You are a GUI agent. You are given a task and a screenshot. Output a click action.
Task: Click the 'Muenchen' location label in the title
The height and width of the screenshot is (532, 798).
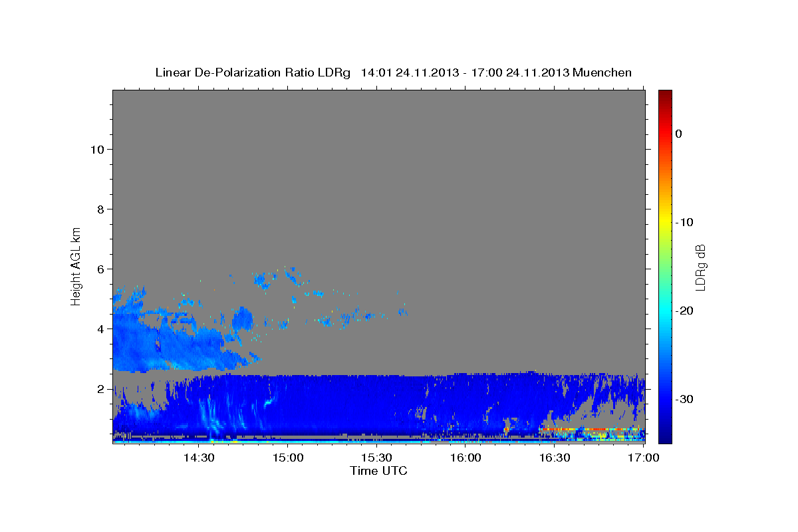tap(603, 72)
